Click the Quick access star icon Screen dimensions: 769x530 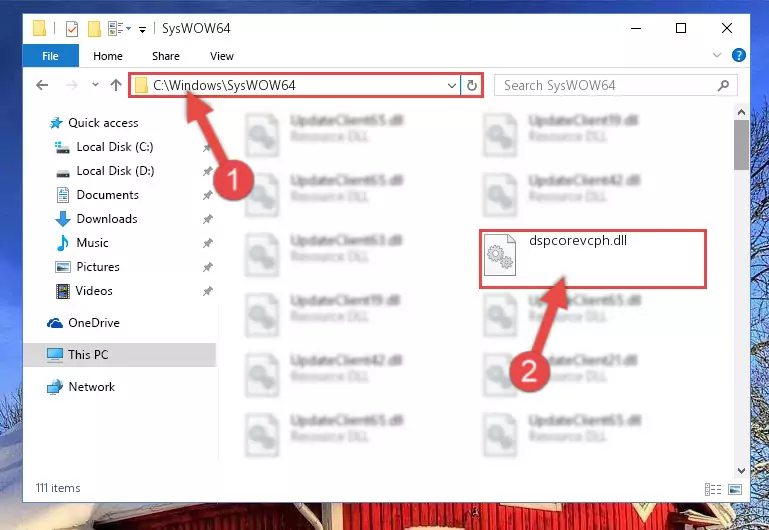(56, 123)
